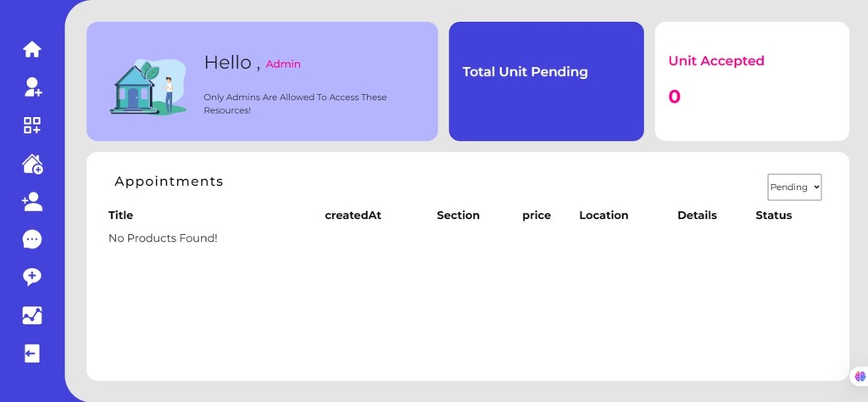Screen dimensions: 868x402
Task: Click the price column header
Action: pos(537,215)
